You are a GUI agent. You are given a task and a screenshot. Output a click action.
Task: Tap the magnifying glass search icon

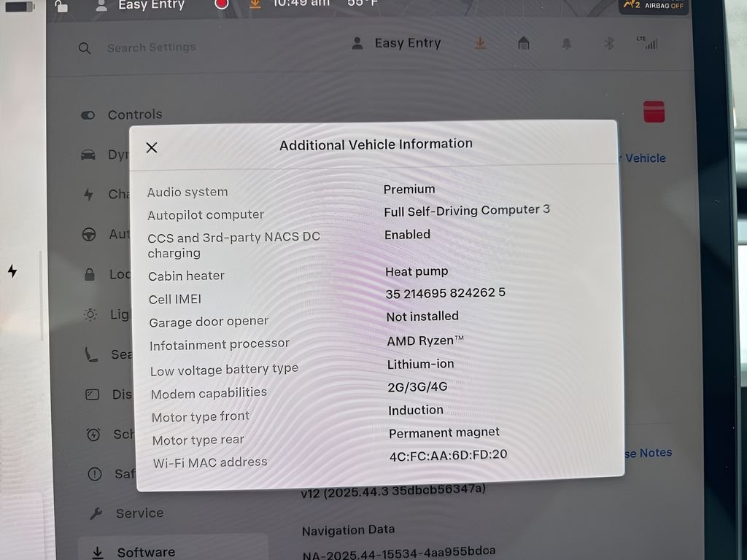[x=85, y=48]
